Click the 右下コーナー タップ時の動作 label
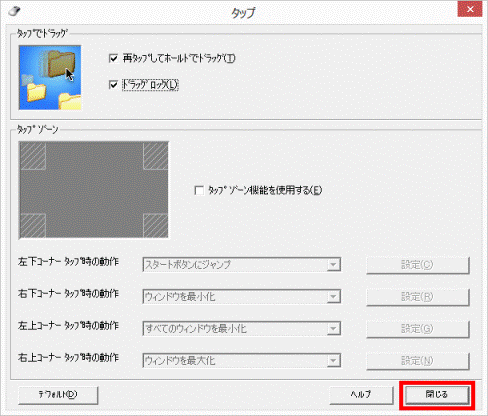Viewport: 488px width, 416px height. point(68,294)
